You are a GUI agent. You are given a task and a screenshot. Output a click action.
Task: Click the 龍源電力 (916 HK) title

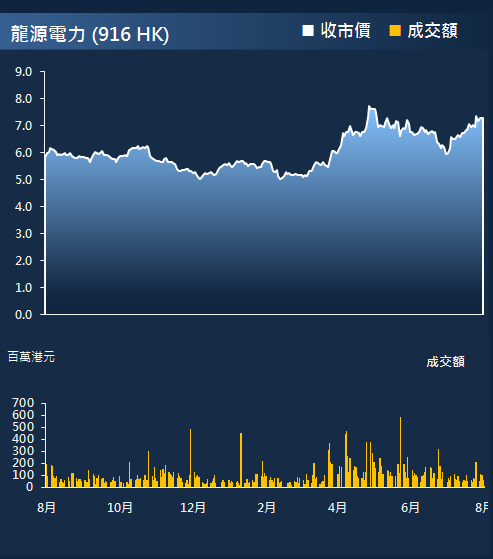[x=90, y=35]
